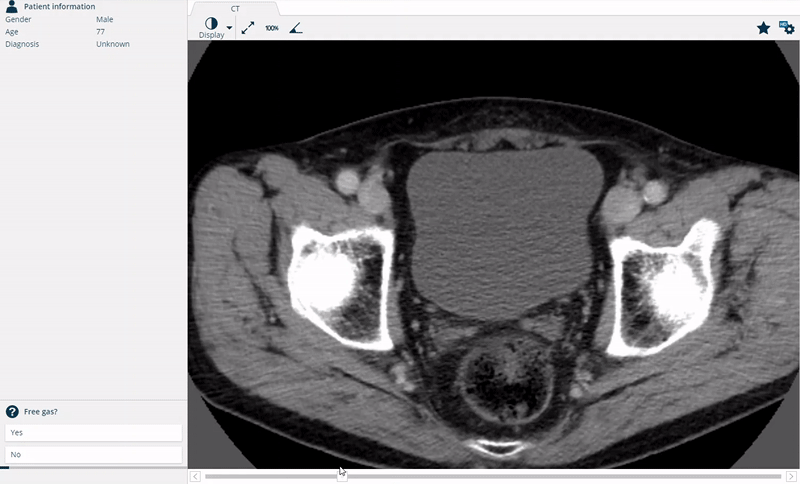Select the angle measurement tool
The height and width of the screenshot is (484, 800).
(x=296, y=28)
